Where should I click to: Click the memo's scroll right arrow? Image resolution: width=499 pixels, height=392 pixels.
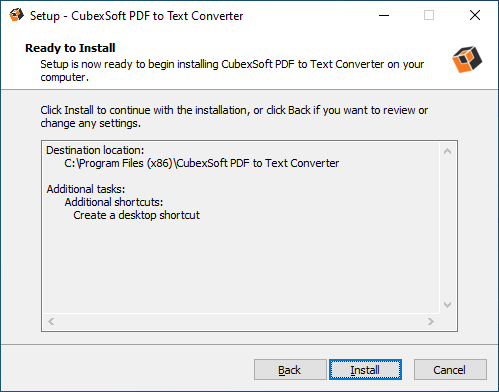coord(431,321)
